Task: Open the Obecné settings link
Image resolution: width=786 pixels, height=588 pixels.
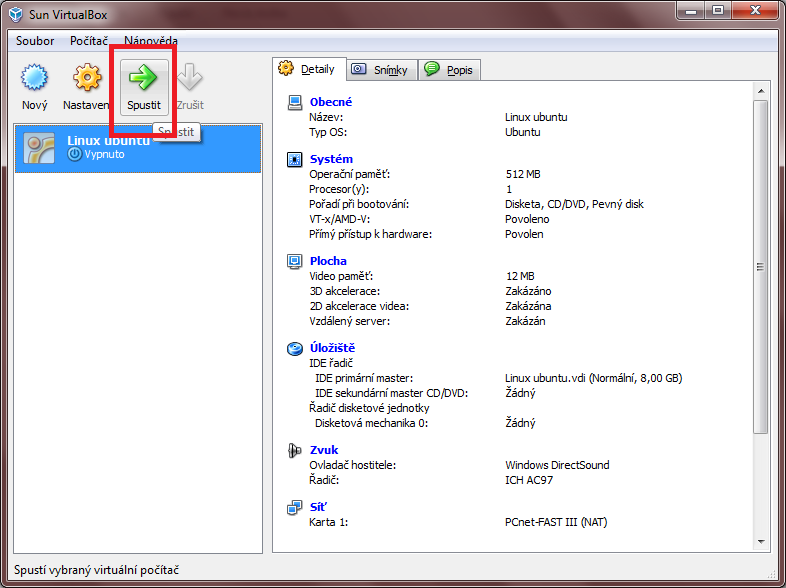Action: pos(331,102)
